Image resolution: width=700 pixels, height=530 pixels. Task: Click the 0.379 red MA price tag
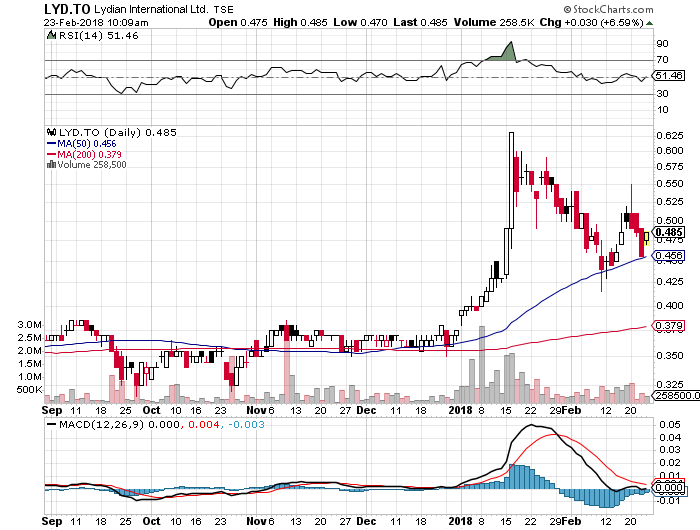point(669,326)
